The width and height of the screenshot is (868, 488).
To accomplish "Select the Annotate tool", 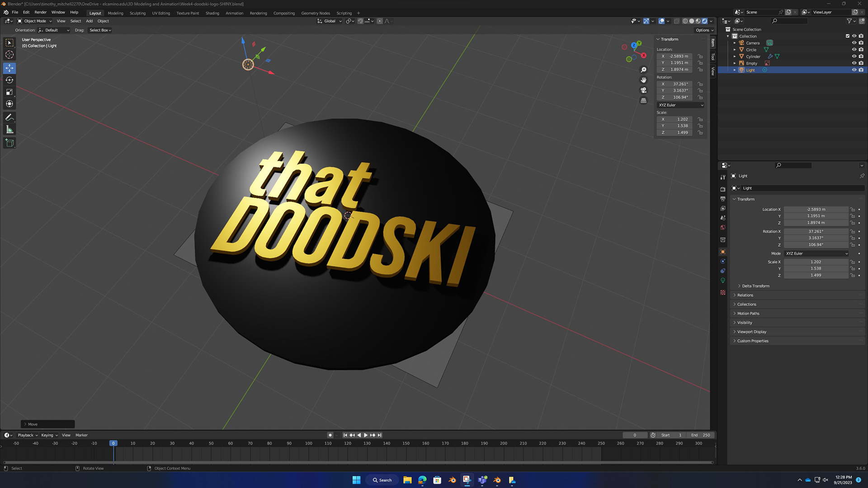I will point(9,117).
